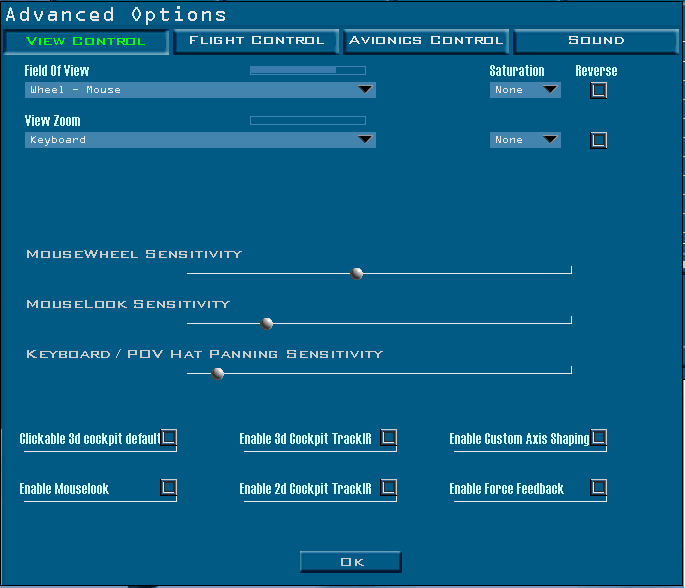Toggle Reverse checkbox for Field Of View
The height and width of the screenshot is (588, 685).
(x=599, y=90)
